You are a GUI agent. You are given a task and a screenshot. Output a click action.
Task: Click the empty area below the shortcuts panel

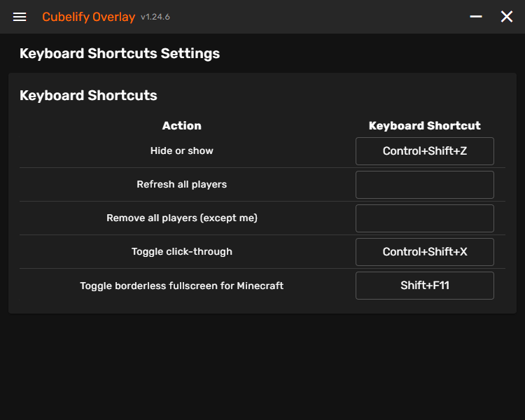tap(262, 364)
